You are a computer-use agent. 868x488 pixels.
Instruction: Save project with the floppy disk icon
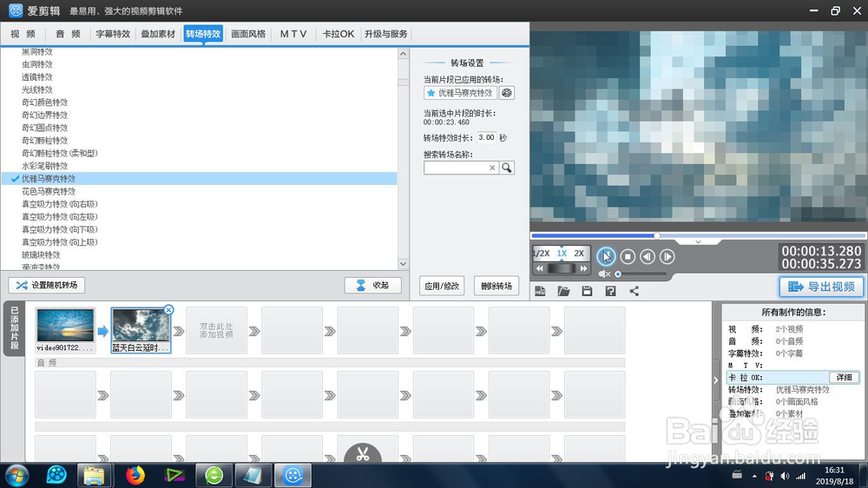click(588, 291)
